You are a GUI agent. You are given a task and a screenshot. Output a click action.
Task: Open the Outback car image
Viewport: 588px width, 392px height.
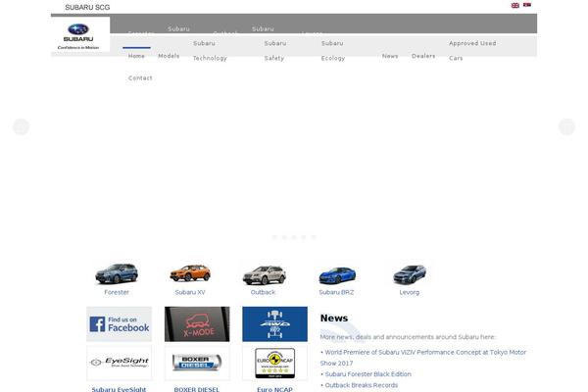tap(264, 275)
